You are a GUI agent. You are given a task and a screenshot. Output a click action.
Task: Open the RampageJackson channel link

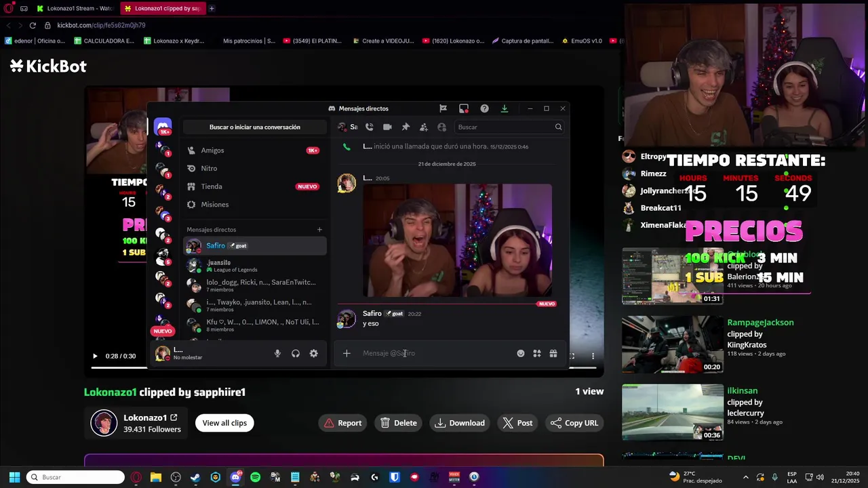click(760, 323)
